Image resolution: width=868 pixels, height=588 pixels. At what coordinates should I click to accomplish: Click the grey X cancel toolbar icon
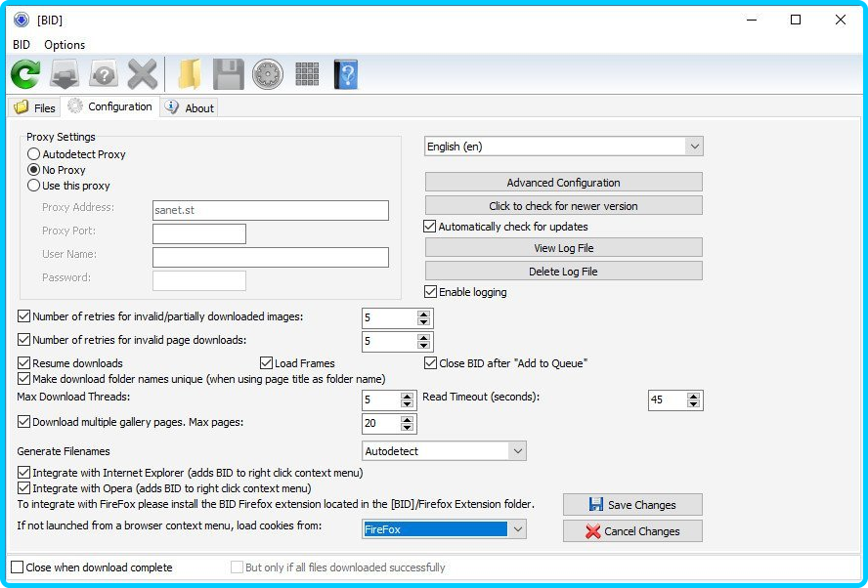point(143,74)
